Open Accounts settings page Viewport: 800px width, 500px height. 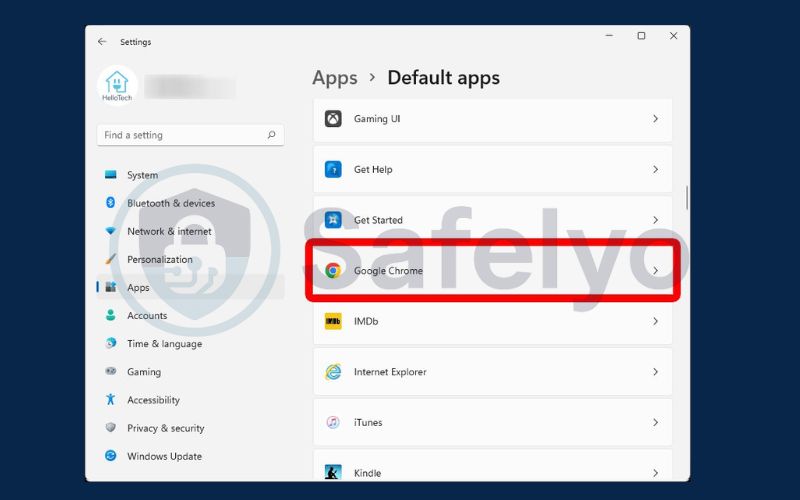[x=190, y=315]
